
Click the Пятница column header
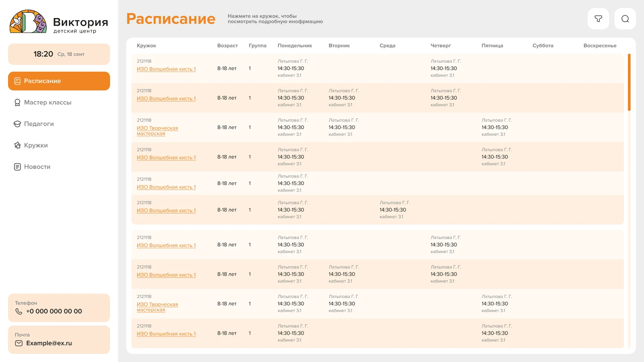tap(492, 46)
